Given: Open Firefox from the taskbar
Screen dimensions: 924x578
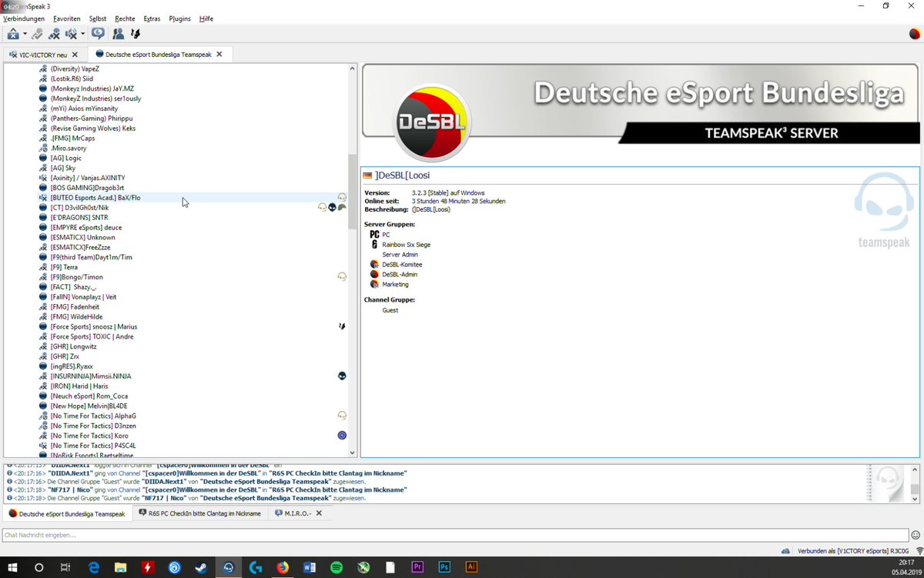Looking at the screenshot, I should point(283,567).
